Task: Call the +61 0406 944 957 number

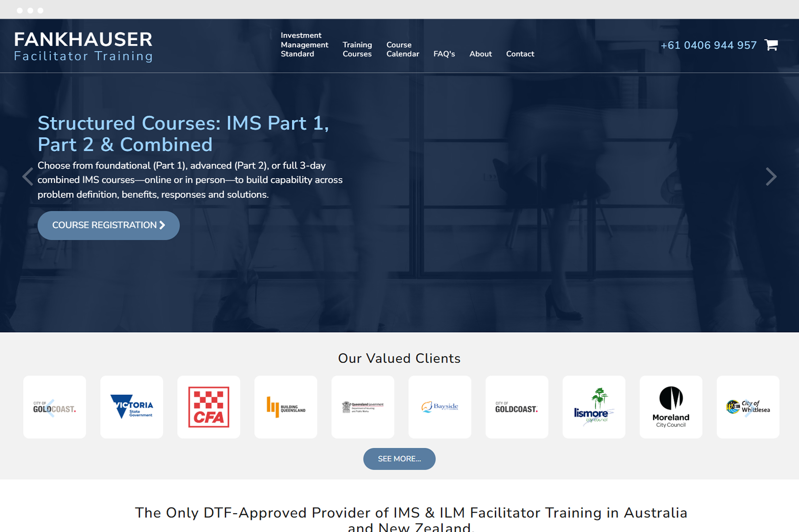Action: (x=708, y=45)
